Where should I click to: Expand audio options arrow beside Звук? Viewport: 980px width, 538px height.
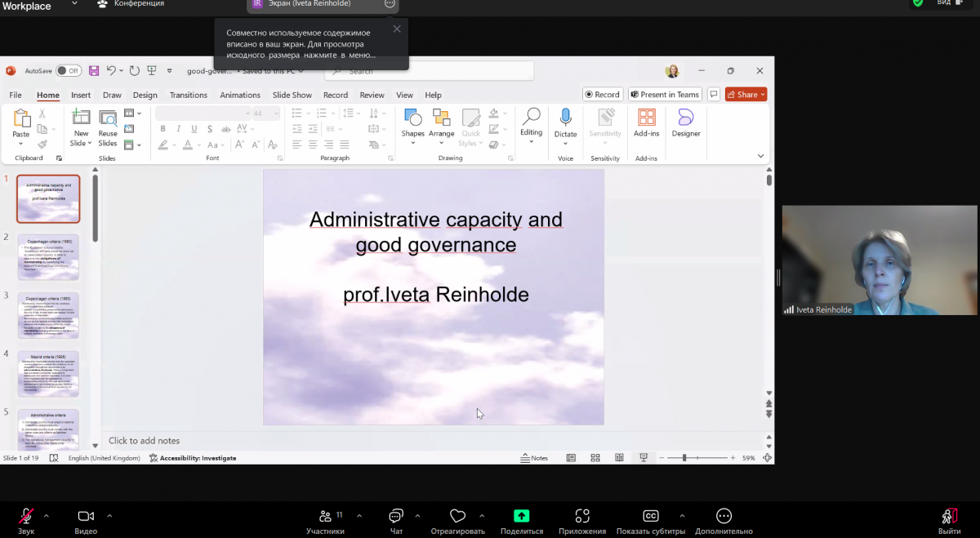(x=47, y=516)
